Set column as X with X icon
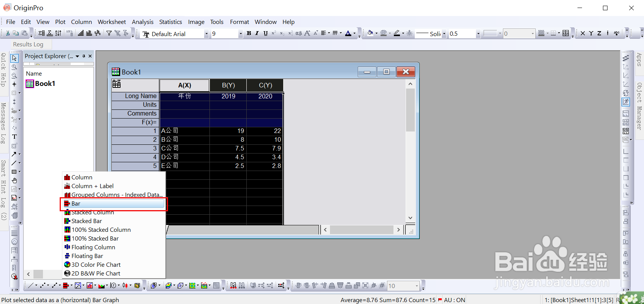 click(x=583, y=33)
